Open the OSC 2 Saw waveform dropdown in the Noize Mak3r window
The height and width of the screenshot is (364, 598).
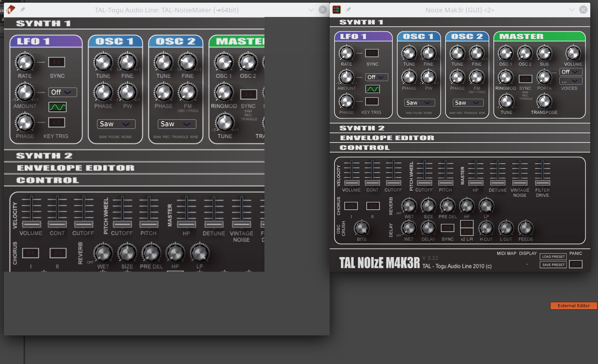[468, 103]
